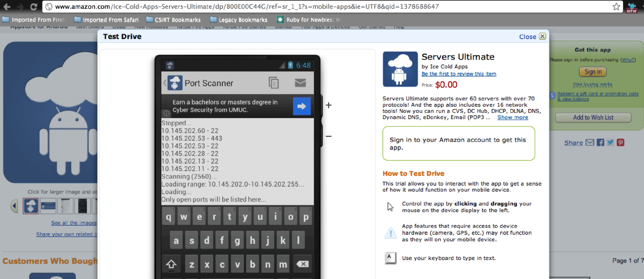Image resolution: width=644 pixels, height=279 pixels.
Task: Share on Pinterest icon
Action: (x=620, y=143)
